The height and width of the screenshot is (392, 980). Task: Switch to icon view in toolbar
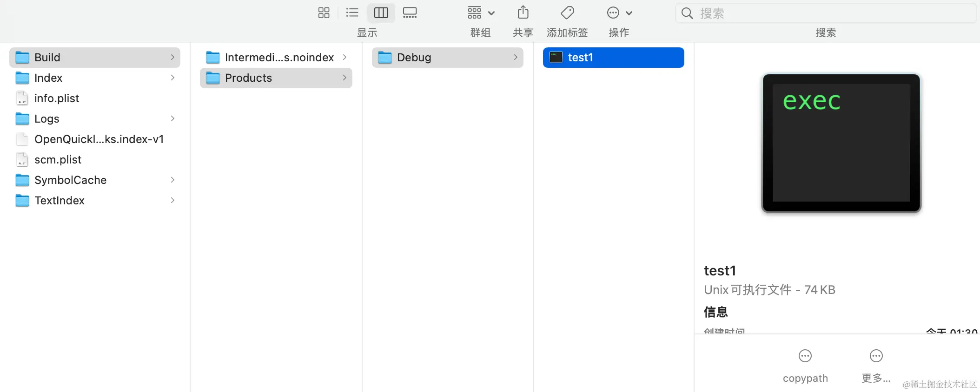(324, 13)
